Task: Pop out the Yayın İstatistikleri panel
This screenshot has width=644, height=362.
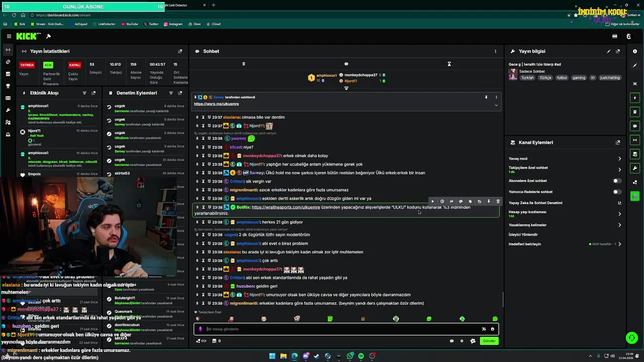Action: pos(180,51)
